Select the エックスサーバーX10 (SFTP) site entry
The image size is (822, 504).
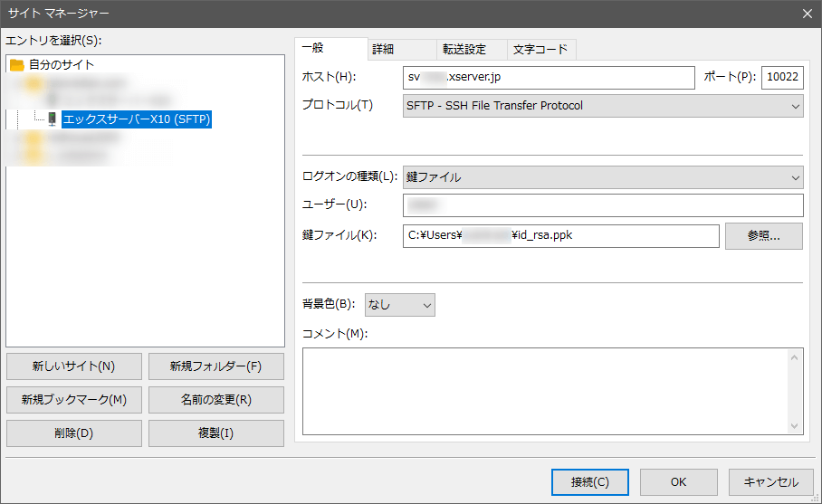tap(137, 119)
